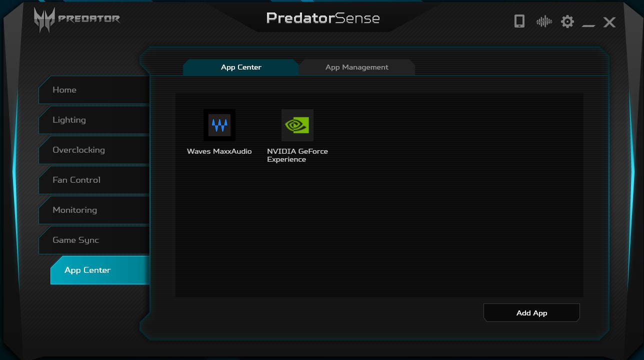Select the App Center top tab
The height and width of the screenshot is (360, 644).
tap(241, 67)
